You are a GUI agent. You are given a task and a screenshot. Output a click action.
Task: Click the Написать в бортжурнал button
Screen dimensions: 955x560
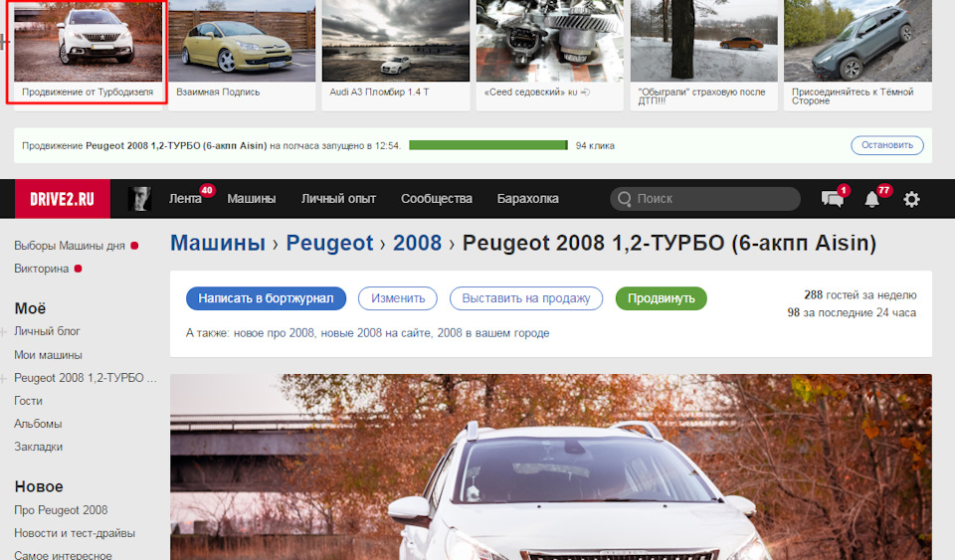coord(266,298)
